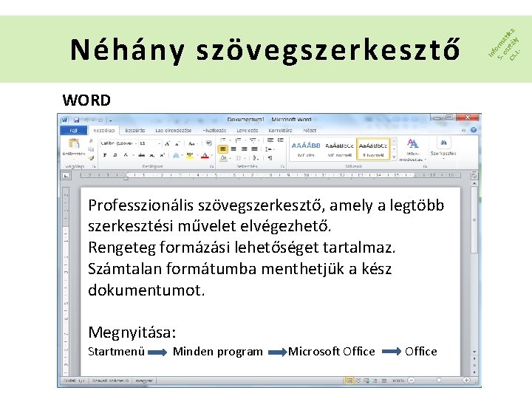532x399 pixels.
Task: Toggle Bold formatting
Action: (105, 155)
